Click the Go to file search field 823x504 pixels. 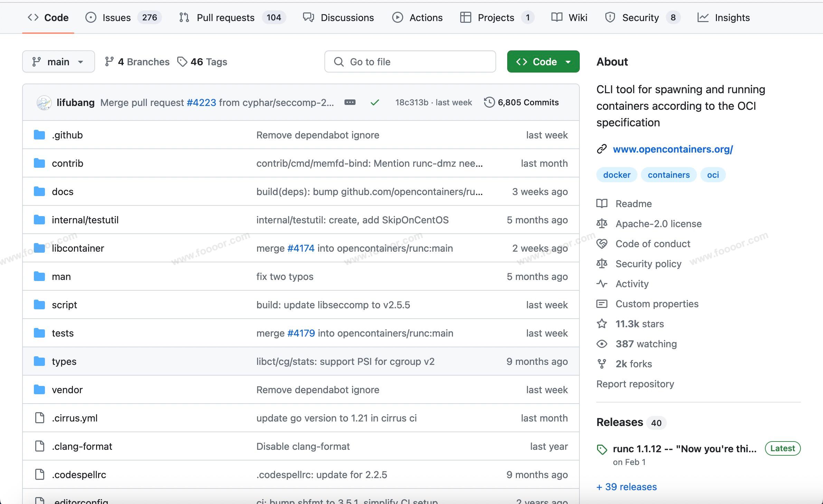click(x=410, y=62)
